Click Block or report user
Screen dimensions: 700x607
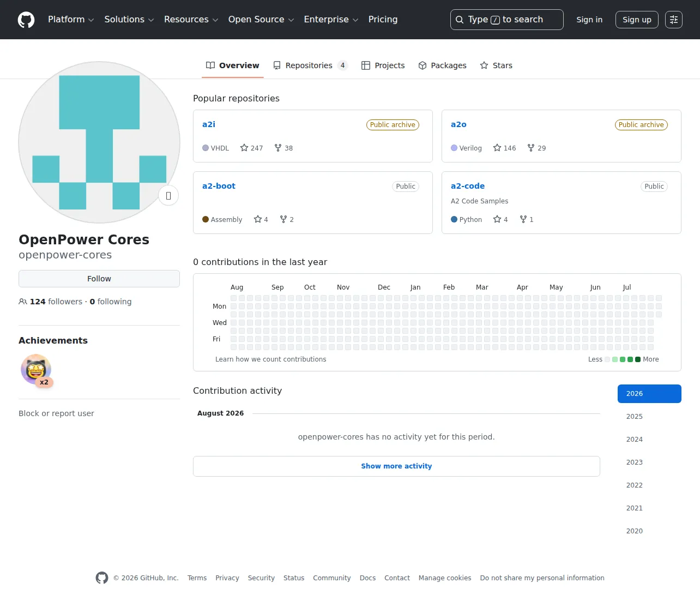pyautogui.click(x=56, y=413)
